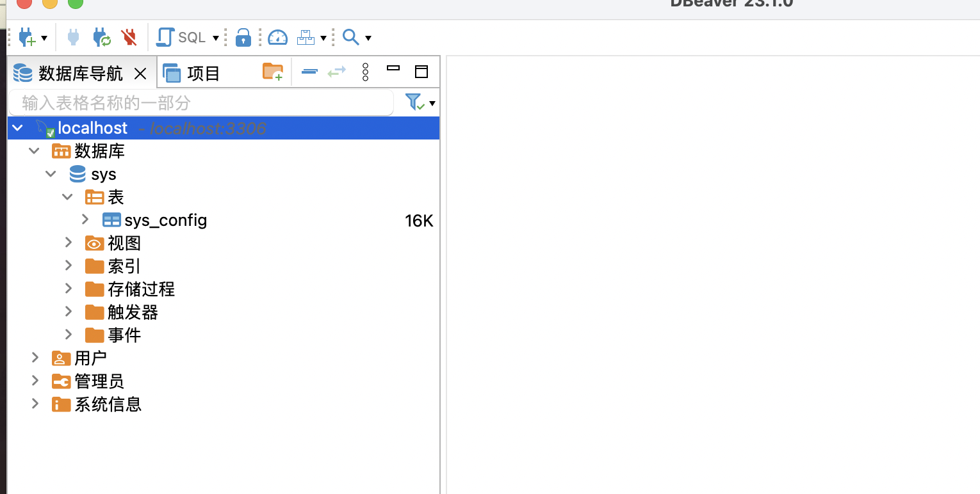Open the SQL editor dropdown arrow
980x494 pixels.
(216, 38)
